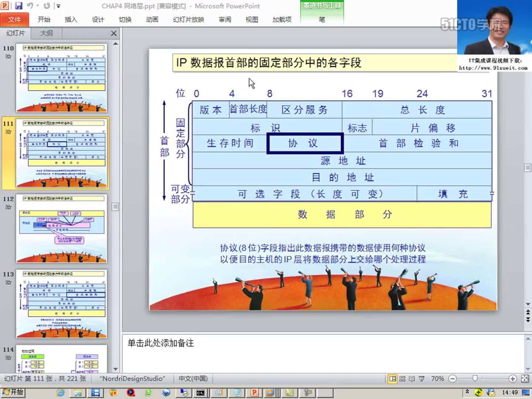This screenshot has width=532, height=399.
Task: Click animation star icon under slide 112
Action: click(x=8, y=207)
